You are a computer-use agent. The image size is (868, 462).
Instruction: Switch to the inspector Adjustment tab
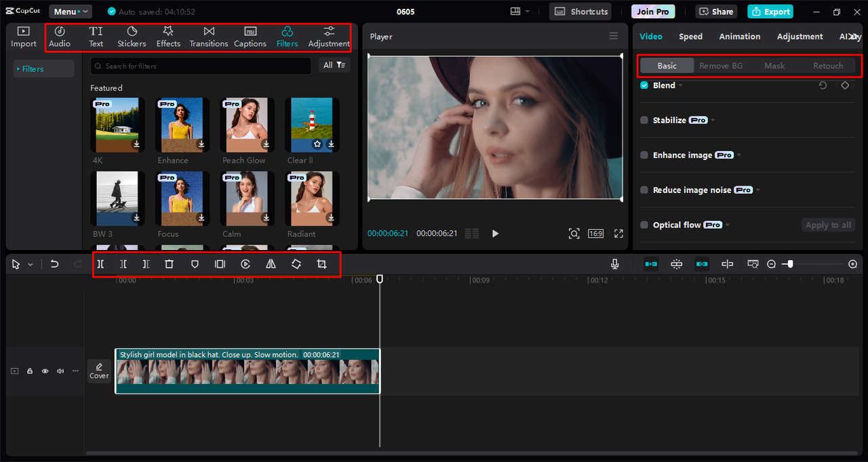[800, 37]
